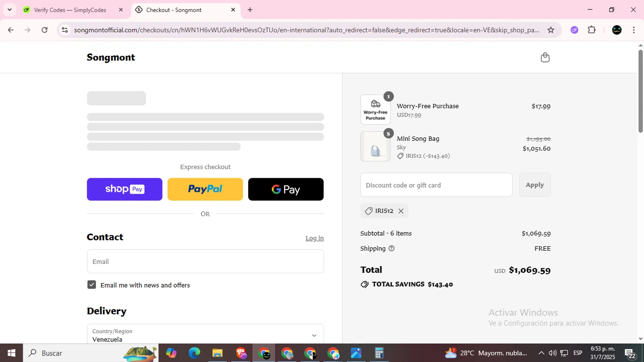This screenshot has height=362, width=644.
Task: Open File Explorer from taskbar
Action: point(217,353)
